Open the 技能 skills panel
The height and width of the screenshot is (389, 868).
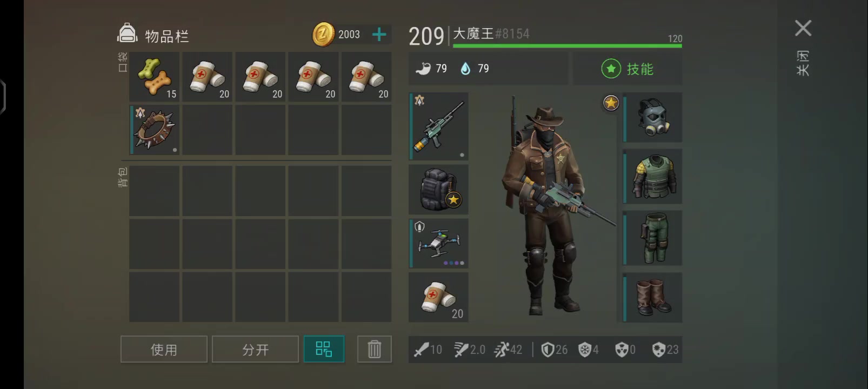pos(627,69)
